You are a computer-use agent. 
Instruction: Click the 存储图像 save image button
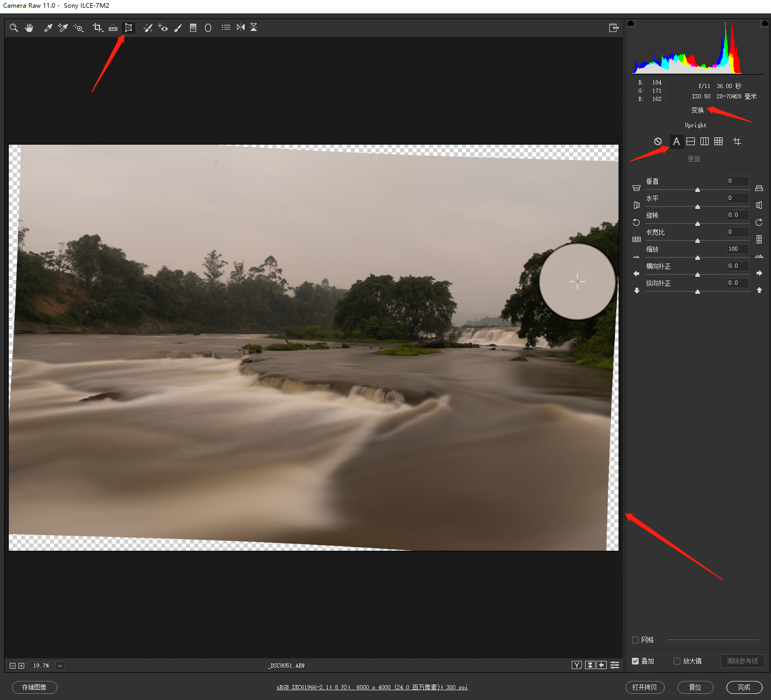[x=35, y=687]
